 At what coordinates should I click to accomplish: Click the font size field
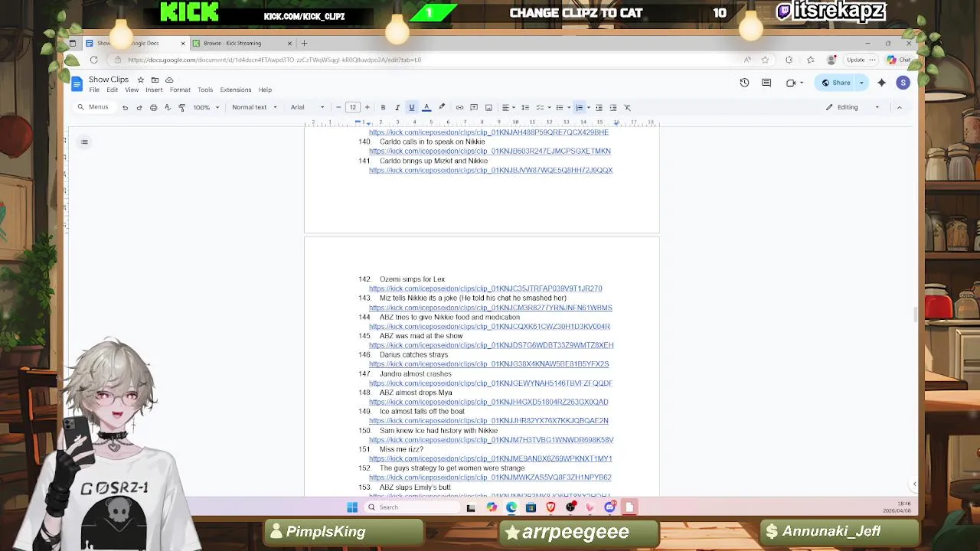click(x=353, y=107)
